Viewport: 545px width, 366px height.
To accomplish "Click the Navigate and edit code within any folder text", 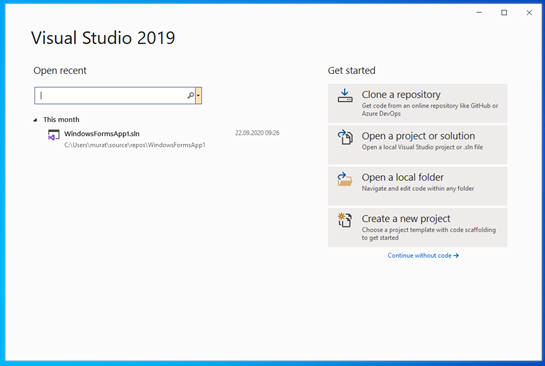I will 418,188.
